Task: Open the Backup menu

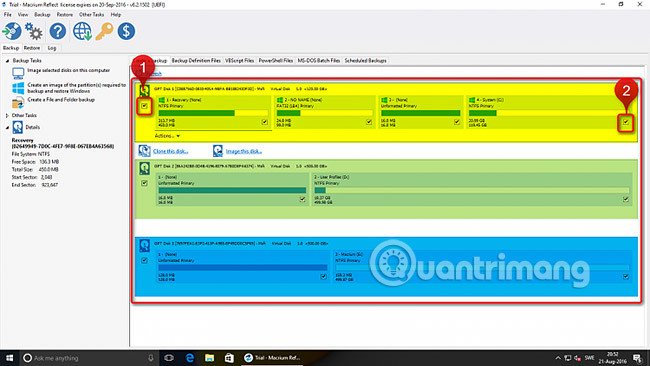Action: 42,15
